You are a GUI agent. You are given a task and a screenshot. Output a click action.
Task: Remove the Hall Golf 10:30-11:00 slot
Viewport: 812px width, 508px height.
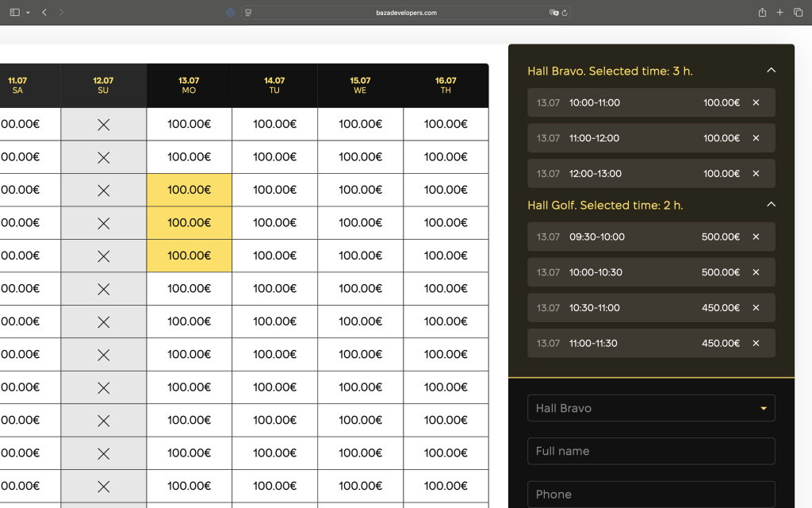[x=756, y=308]
